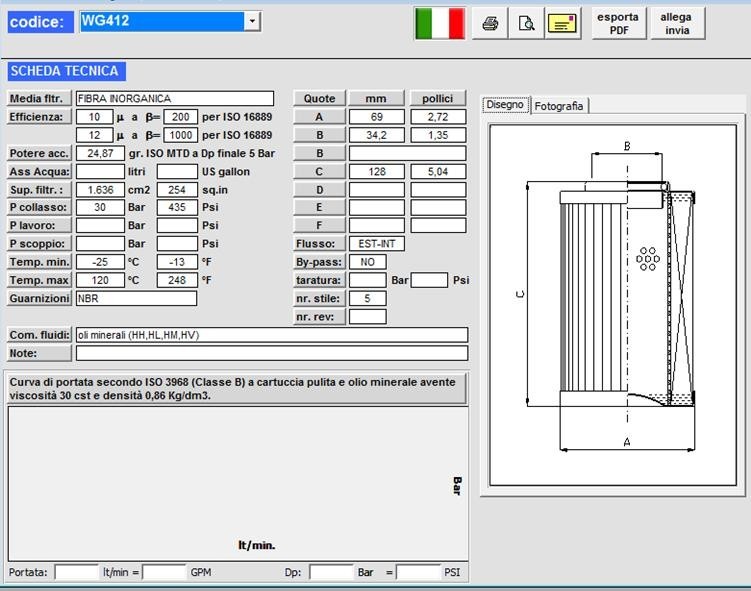The height and width of the screenshot is (591, 751).
Task: Select the Disegno tab
Action: (505, 105)
